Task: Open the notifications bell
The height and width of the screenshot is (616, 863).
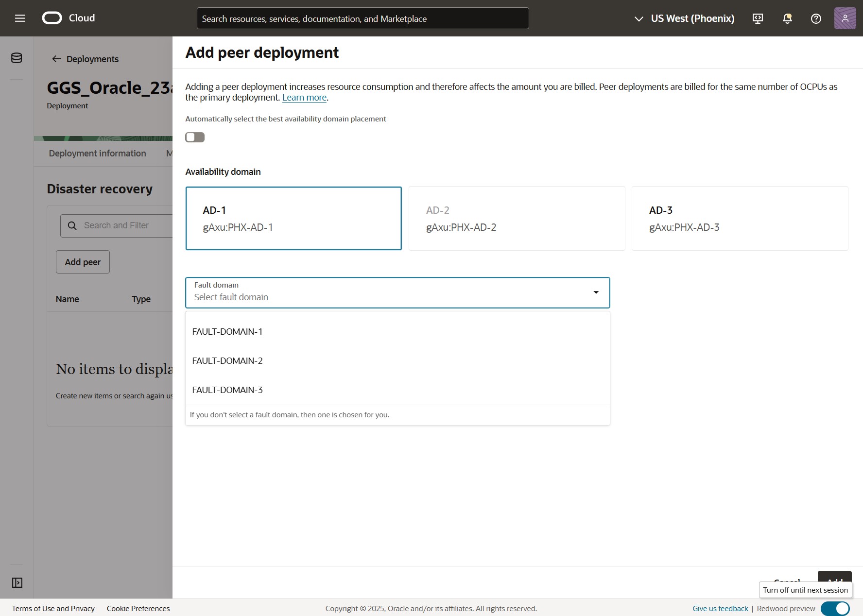Action: click(x=787, y=18)
